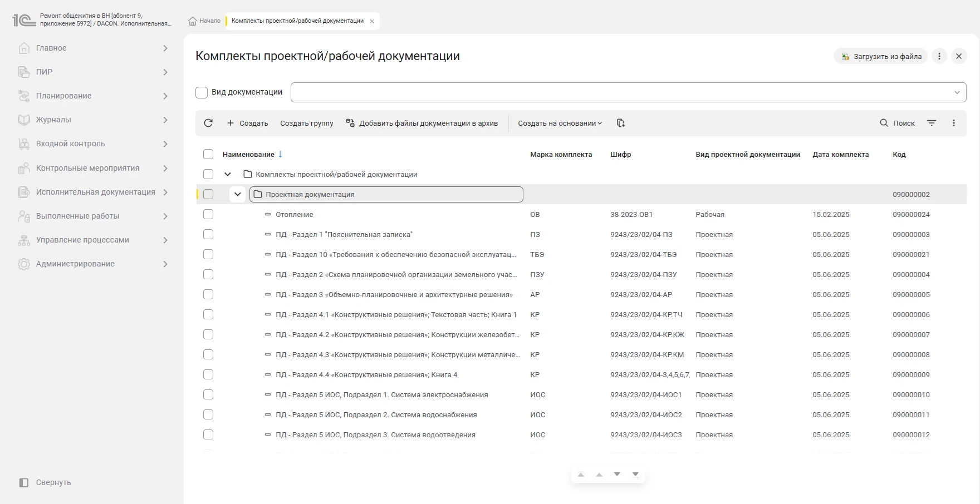Collapse the Проектная документация group
Viewport: 980px width, 504px height.
tap(238, 194)
